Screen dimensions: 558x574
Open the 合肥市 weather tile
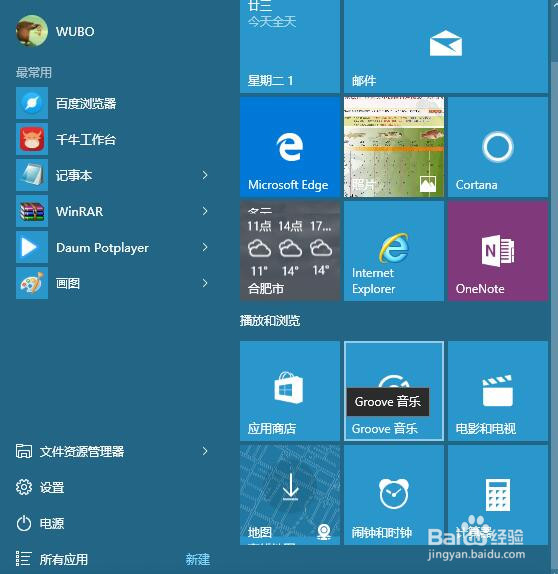click(x=290, y=251)
